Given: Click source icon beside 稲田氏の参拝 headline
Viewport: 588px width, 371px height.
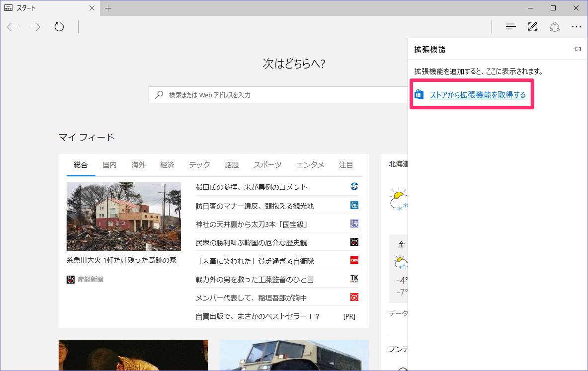Looking at the screenshot, I should (354, 186).
